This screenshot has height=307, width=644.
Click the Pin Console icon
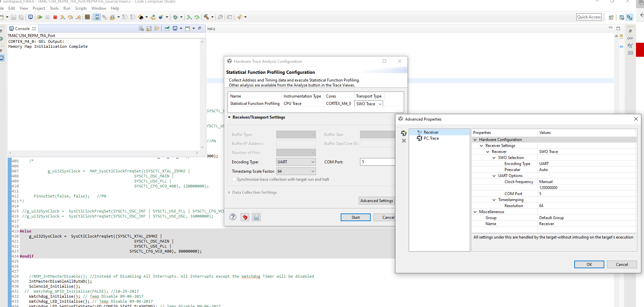(167, 28)
